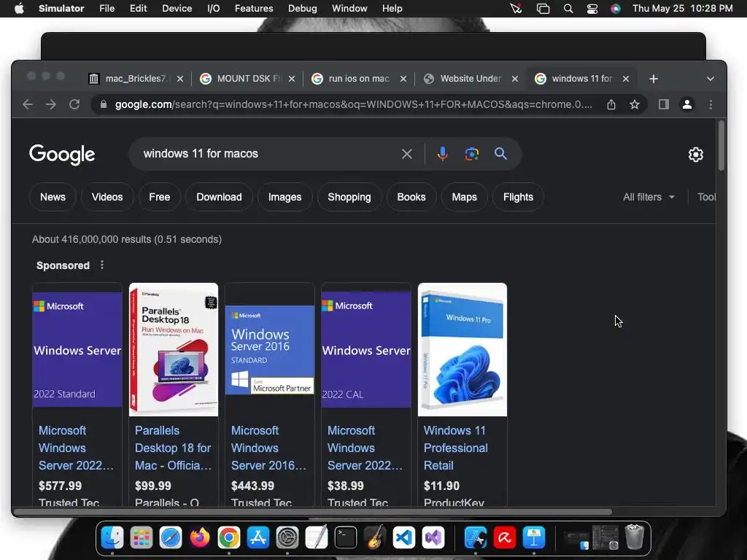
Task: Open Parallels Desktop 18 for Mac link
Action: pyautogui.click(x=173, y=448)
